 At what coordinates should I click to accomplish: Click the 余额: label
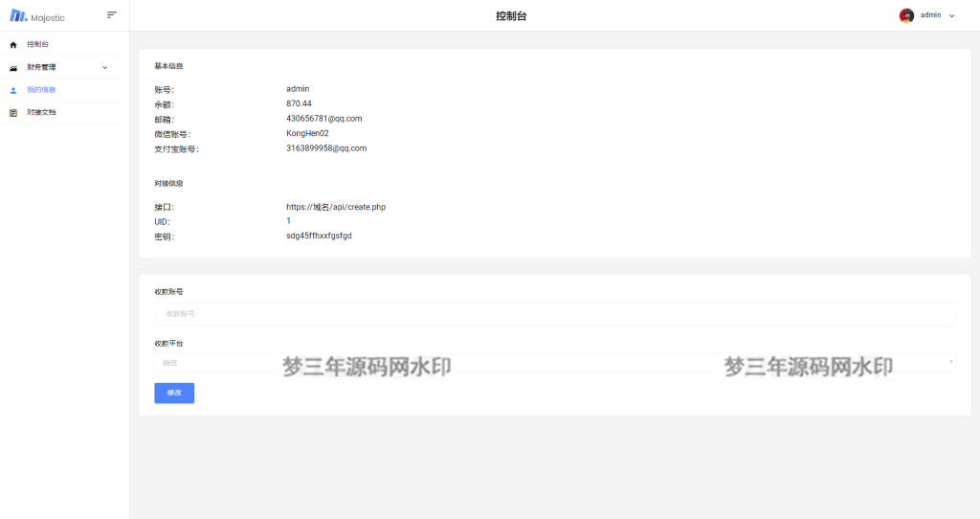point(165,105)
